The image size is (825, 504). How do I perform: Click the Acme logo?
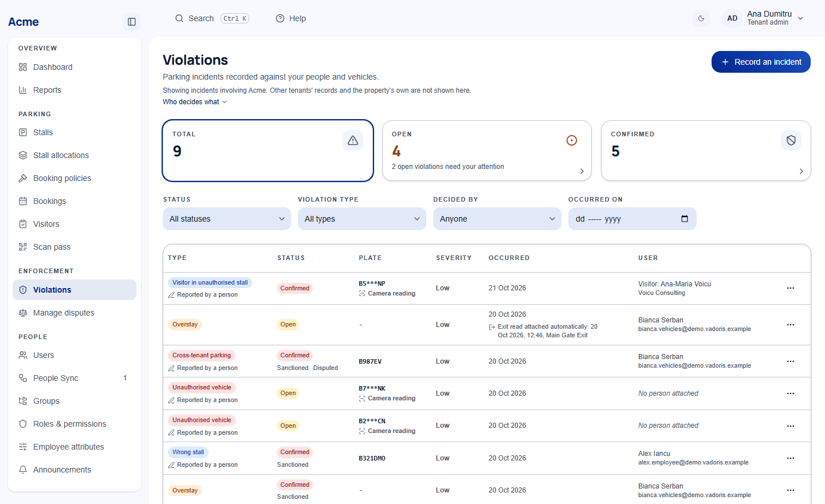tap(23, 22)
